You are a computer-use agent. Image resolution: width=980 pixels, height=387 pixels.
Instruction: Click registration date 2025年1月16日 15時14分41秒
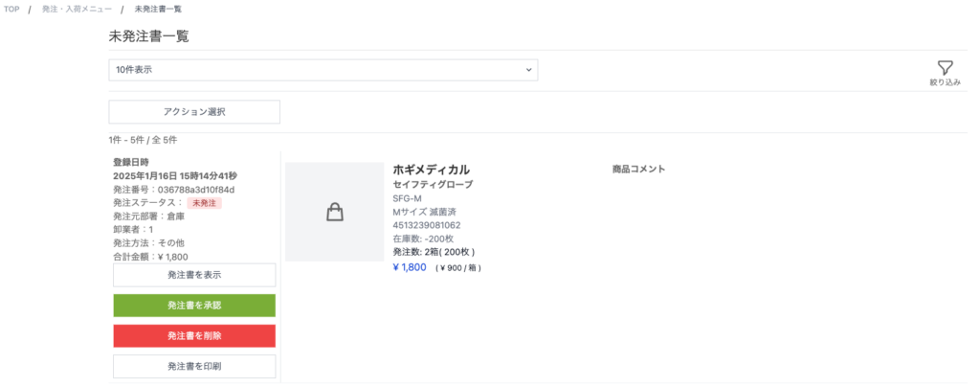click(x=175, y=175)
